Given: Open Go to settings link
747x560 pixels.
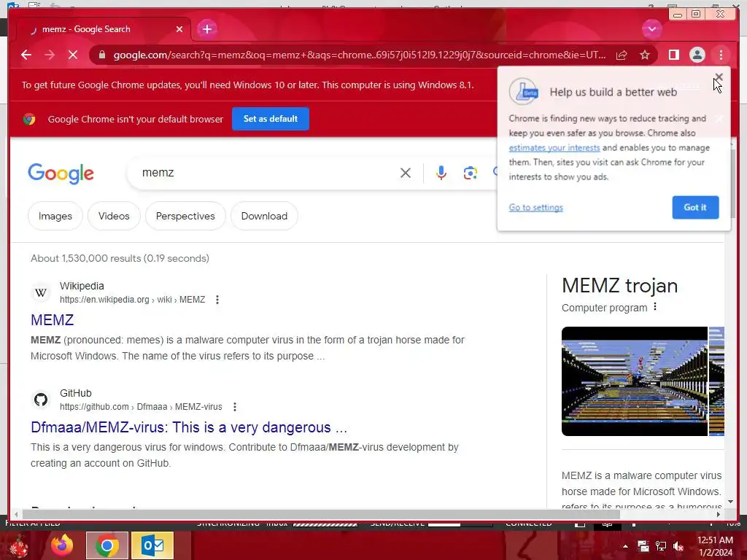Looking at the screenshot, I should pyautogui.click(x=535, y=207).
